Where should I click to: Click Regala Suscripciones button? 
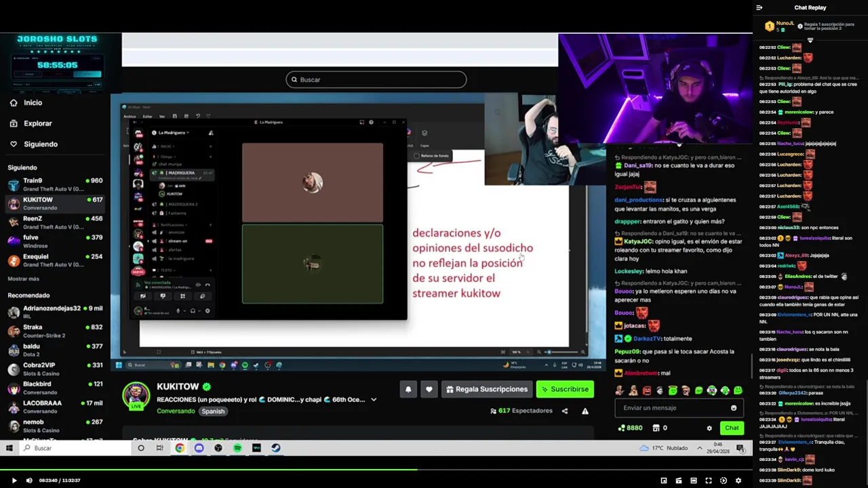pyautogui.click(x=487, y=390)
